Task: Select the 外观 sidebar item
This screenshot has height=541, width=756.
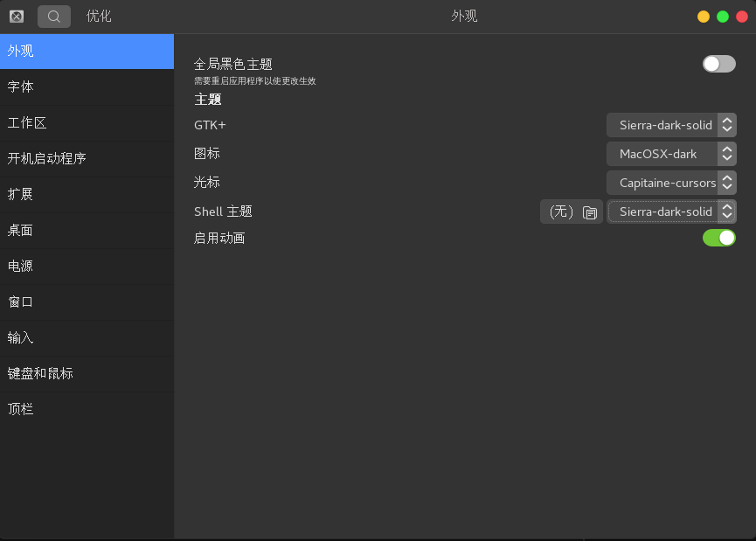Action: (x=87, y=51)
